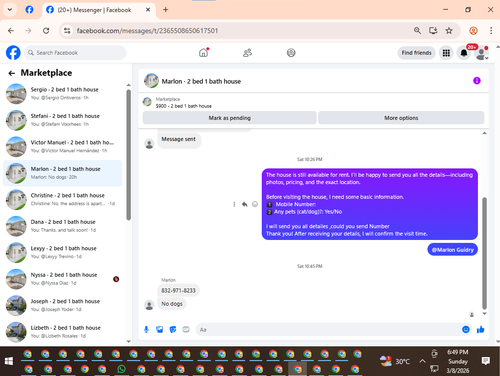Image resolution: width=500 pixels, height=376 pixels.
Task: Click the site information icon in address bar
Action: pyautogui.click(x=67, y=31)
